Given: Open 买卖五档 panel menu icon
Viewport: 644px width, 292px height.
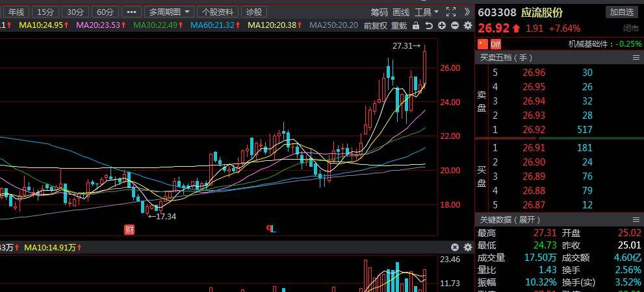Looking at the screenshot, I should point(636,58).
